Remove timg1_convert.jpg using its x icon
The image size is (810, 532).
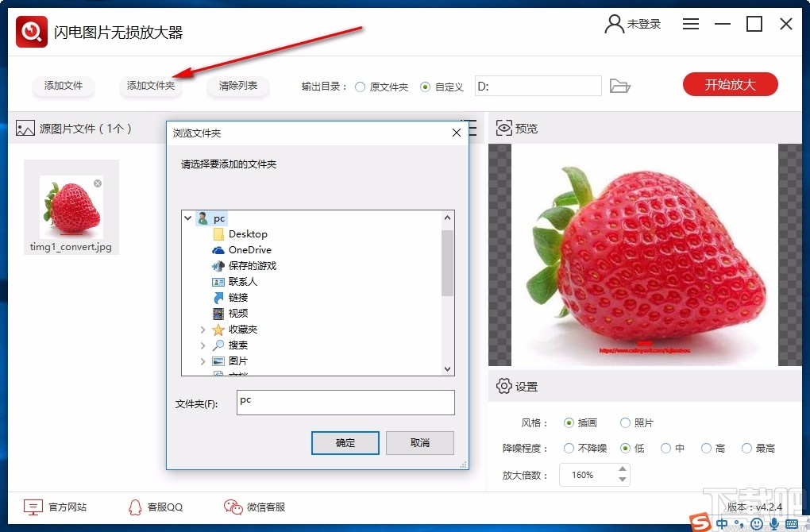click(x=98, y=183)
